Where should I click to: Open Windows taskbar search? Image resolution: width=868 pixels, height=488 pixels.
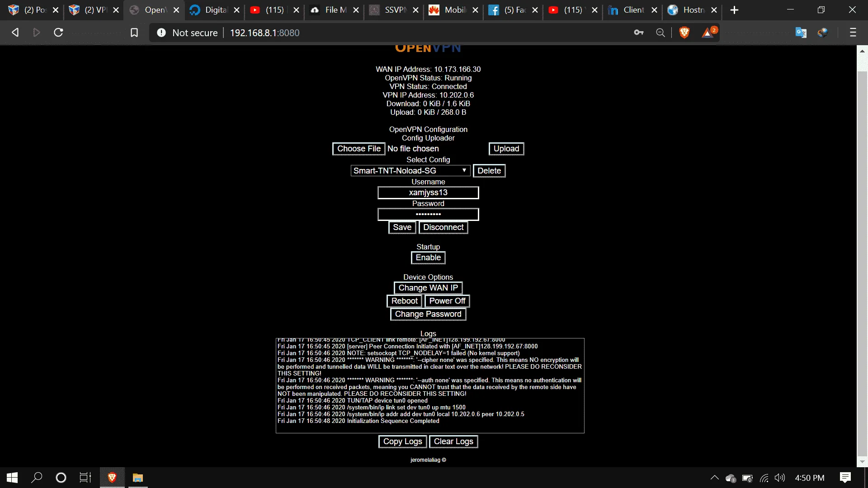tap(37, 478)
